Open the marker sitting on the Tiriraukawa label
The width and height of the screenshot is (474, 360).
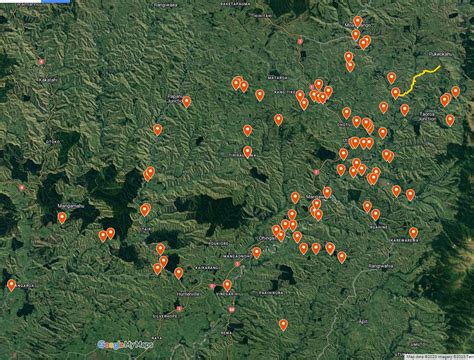[247, 152]
